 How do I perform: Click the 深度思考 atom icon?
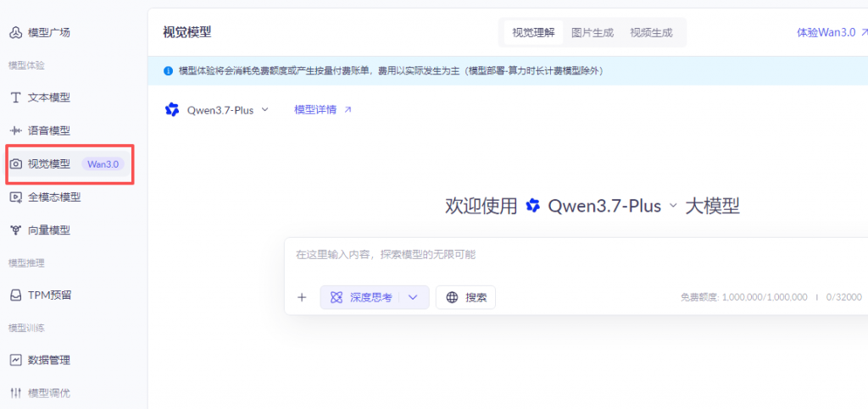(x=336, y=297)
